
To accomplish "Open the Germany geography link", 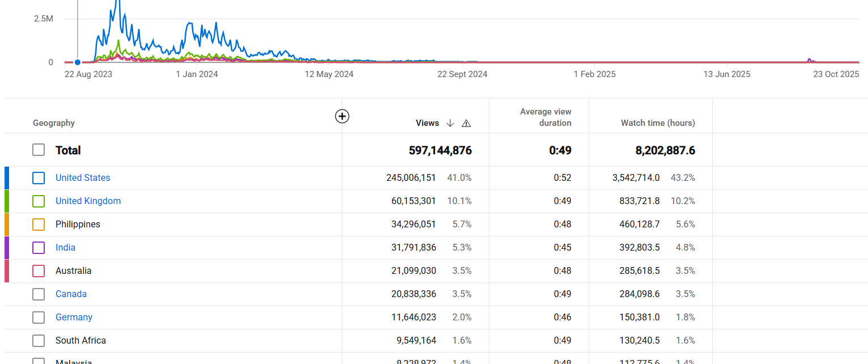I will tap(74, 317).
